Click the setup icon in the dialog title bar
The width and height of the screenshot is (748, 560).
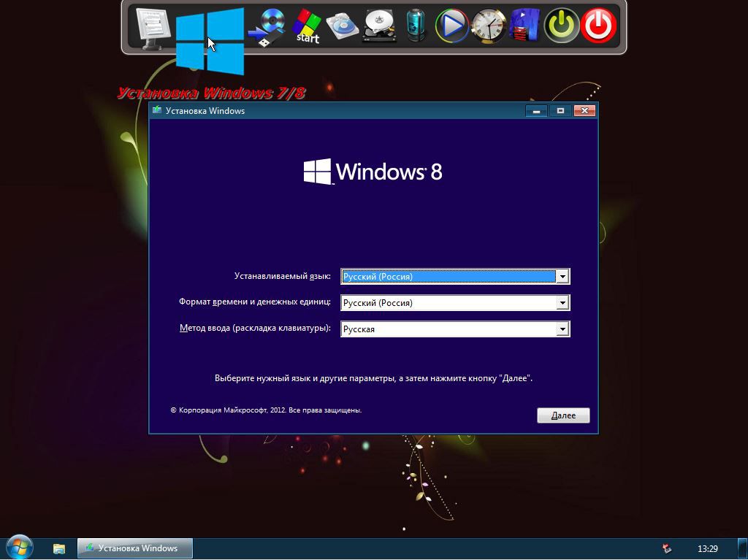156,110
